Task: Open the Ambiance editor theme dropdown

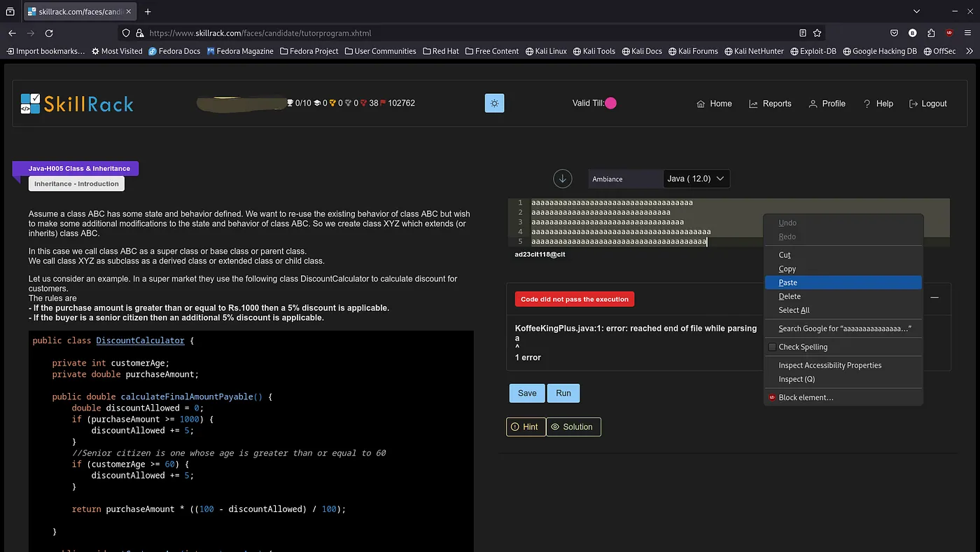Action: click(624, 179)
